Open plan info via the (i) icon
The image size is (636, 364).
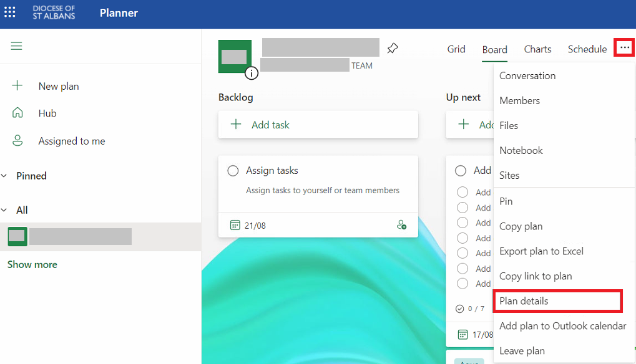(x=252, y=73)
